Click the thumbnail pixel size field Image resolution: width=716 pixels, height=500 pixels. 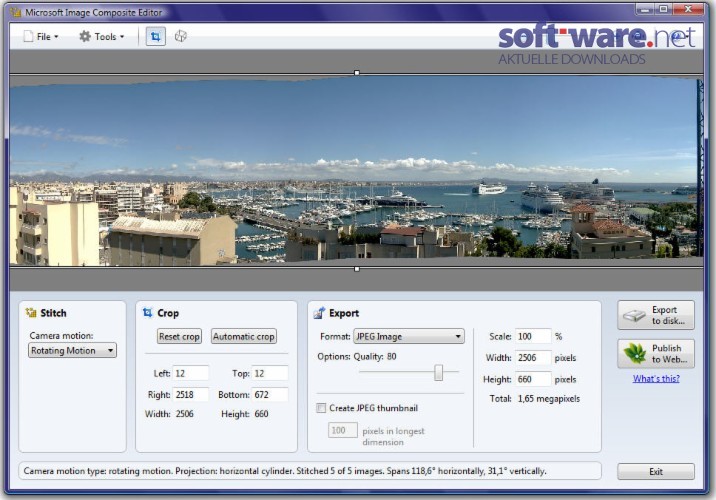click(342, 430)
